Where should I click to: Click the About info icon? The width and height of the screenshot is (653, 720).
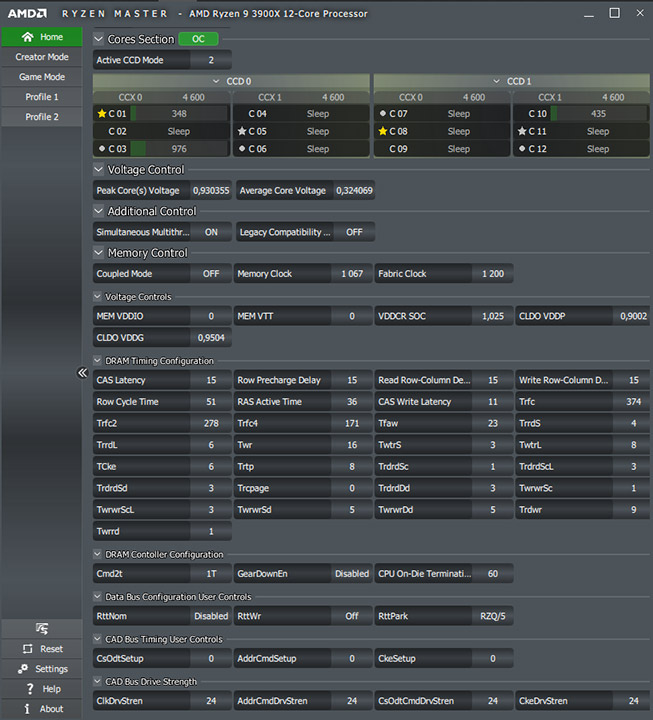(27, 709)
